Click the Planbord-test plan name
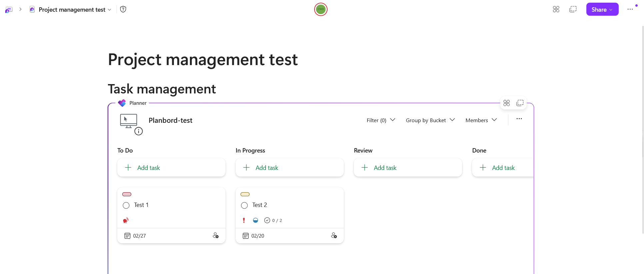The width and height of the screenshot is (644, 274). pos(171,120)
